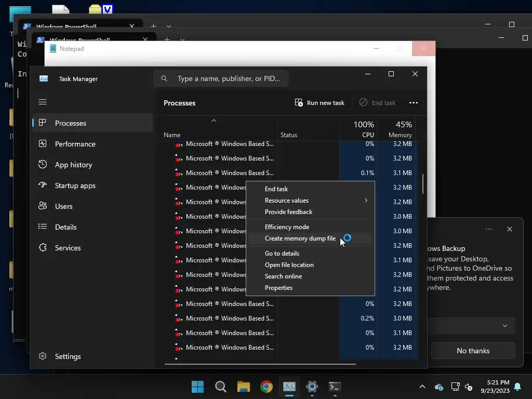Click the search magnifier icon in Task Manager
This screenshot has width=532, height=399.
point(164,79)
